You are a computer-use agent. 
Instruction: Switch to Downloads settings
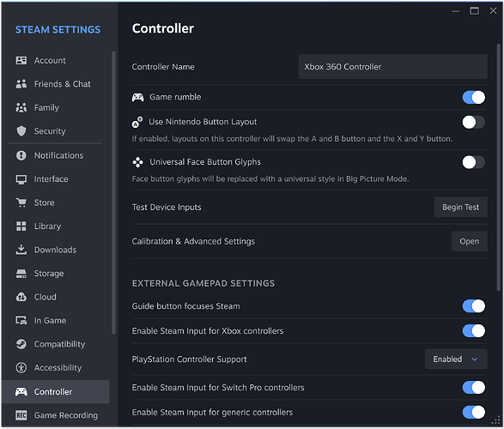pyautogui.click(x=56, y=250)
